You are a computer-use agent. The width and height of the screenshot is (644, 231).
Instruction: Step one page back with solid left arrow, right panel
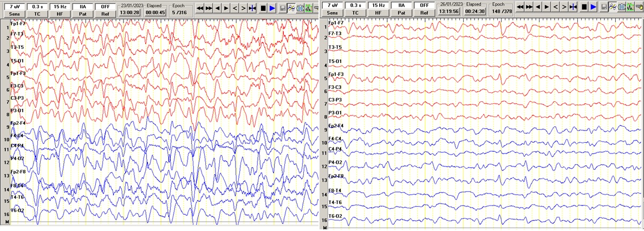(x=538, y=8)
